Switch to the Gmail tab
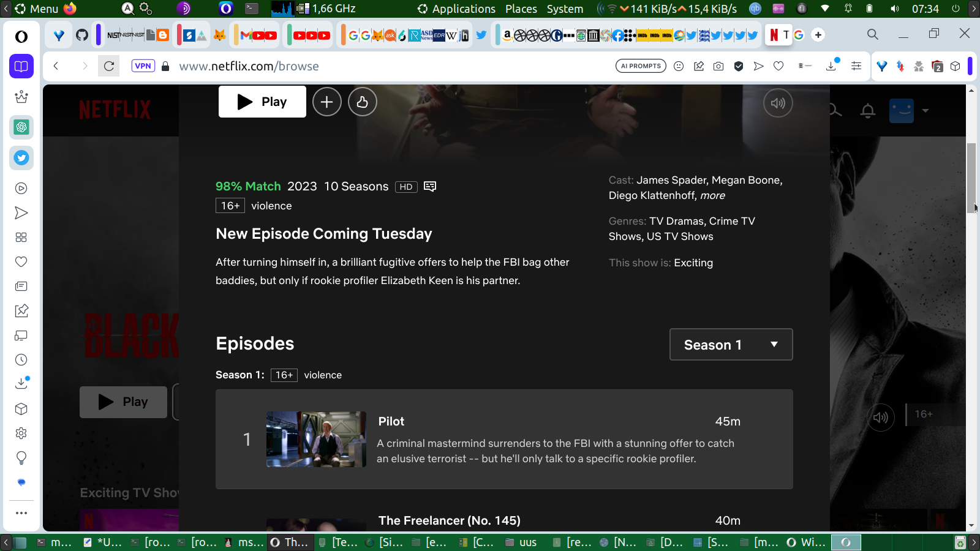 [246, 35]
